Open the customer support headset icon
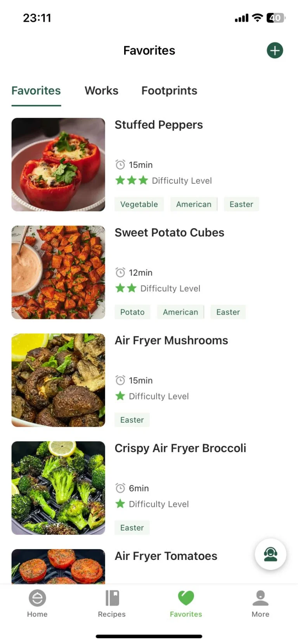This screenshot has height=644, width=298. (x=270, y=554)
